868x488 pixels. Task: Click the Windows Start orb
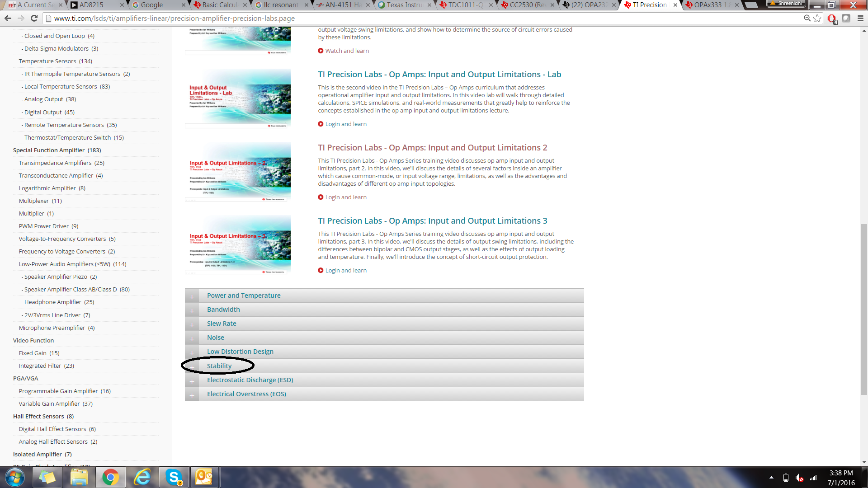(x=14, y=477)
